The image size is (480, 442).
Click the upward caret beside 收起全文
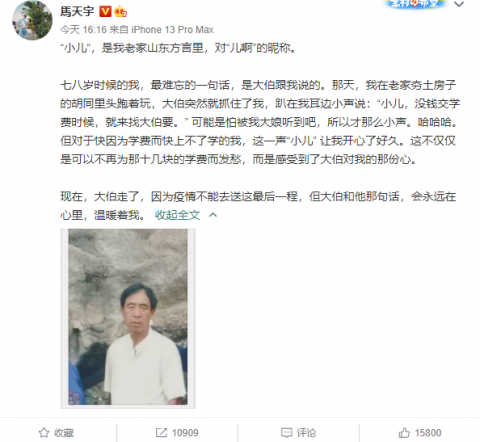(213, 215)
